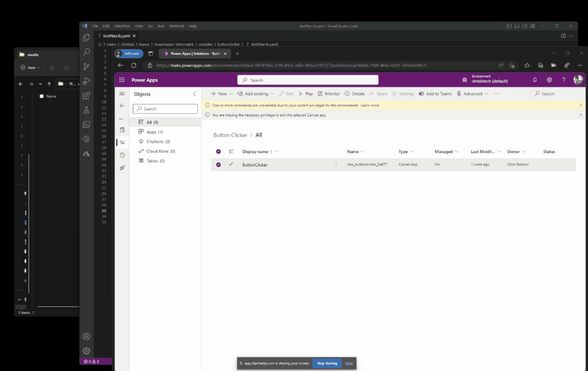Click Add to Teams button
The image size is (588, 371).
(435, 94)
